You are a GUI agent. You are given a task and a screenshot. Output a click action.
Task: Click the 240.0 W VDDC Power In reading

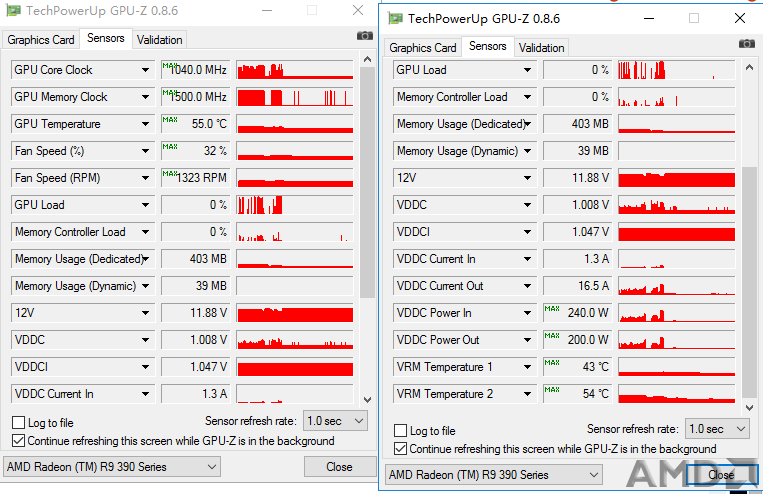pos(577,313)
